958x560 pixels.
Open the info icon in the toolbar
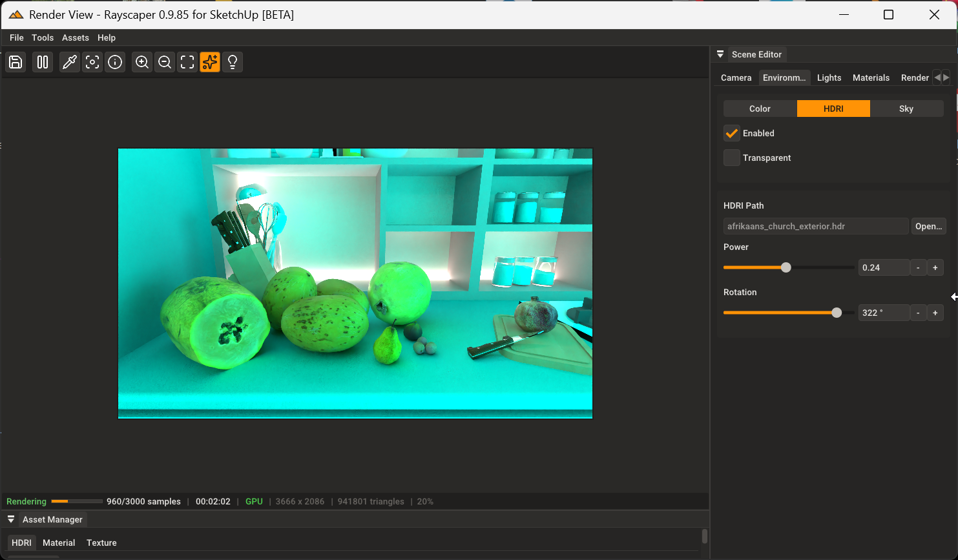[x=115, y=62]
